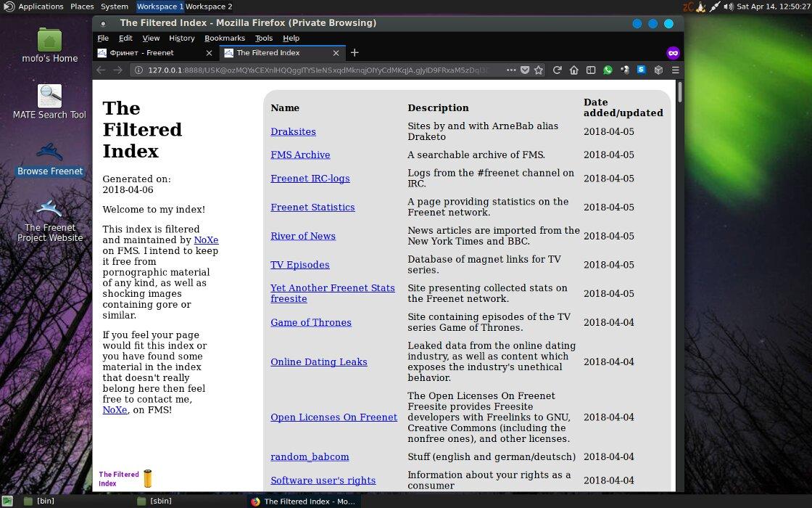
Task: Open the Bookmarks menu
Action: click(225, 38)
